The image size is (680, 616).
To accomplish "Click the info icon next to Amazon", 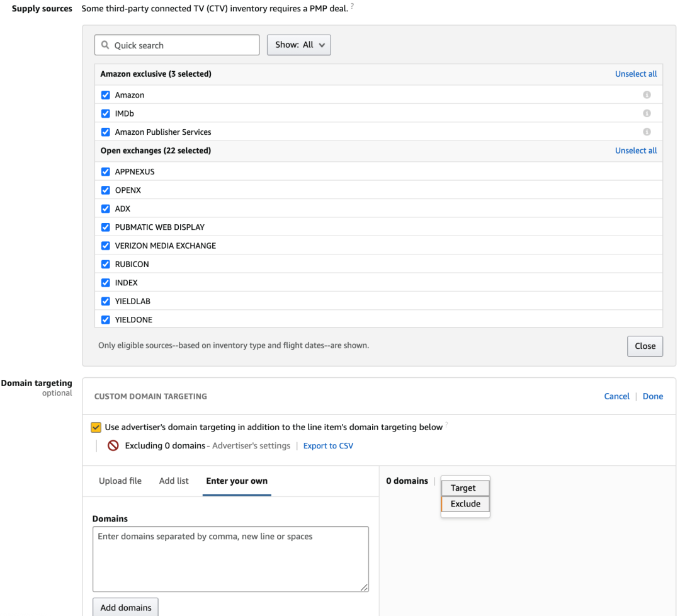I will 647,95.
